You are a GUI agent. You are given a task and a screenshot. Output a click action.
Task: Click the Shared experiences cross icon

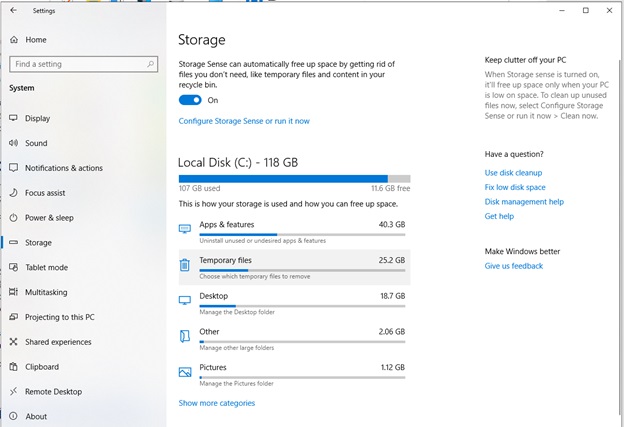pyautogui.click(x=14, y=341)
